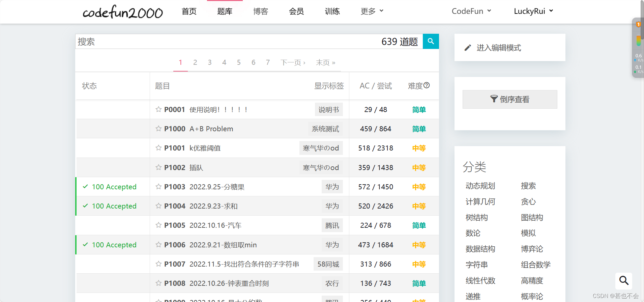
Task: Open problem P1001 k优雅阈值
Action: pos(192,148)
